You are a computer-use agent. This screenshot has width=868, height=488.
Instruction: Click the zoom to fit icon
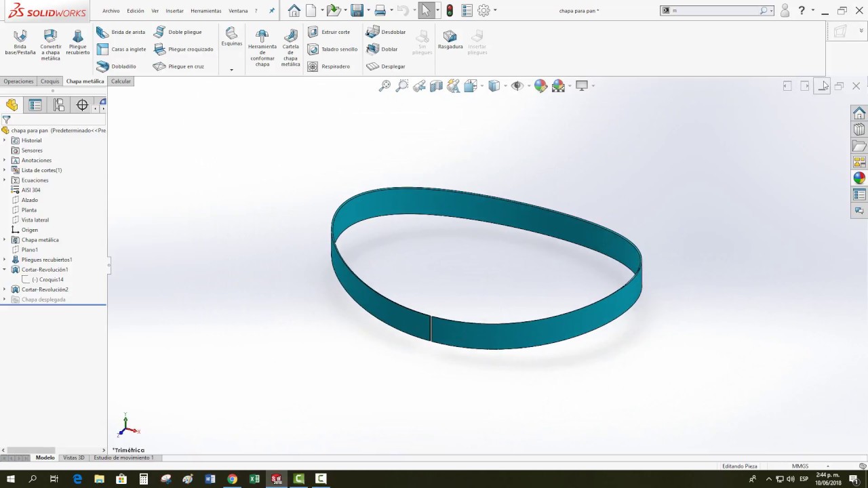pos(384,85)
